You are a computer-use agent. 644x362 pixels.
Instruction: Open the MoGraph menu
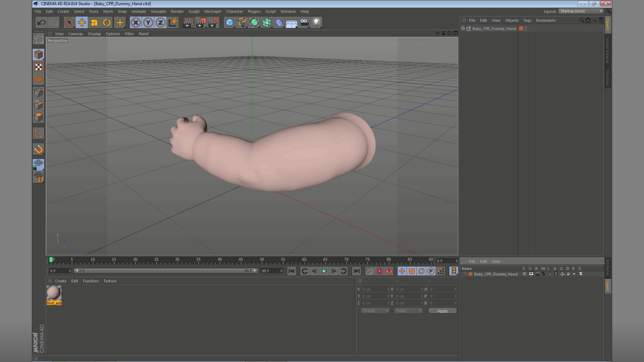point(213,12)
